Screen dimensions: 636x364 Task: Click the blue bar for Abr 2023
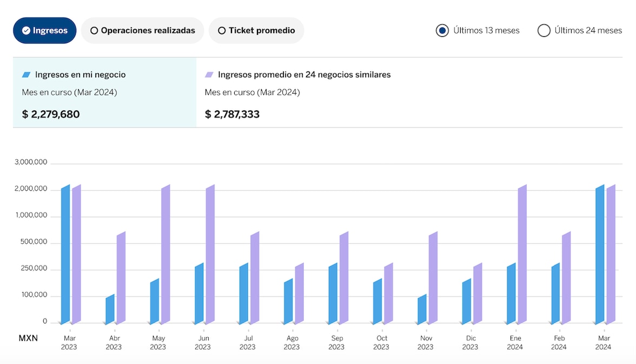coord(110,309)
